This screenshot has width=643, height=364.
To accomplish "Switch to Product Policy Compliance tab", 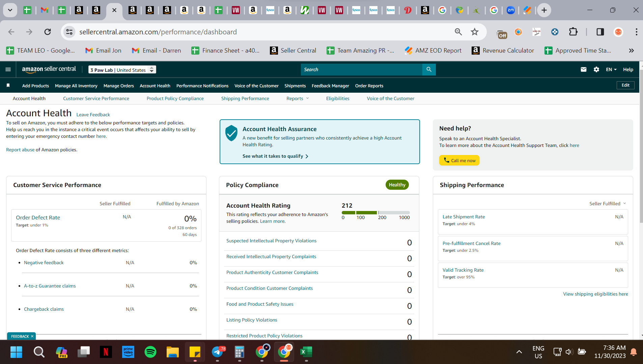I will pos(175,98).
